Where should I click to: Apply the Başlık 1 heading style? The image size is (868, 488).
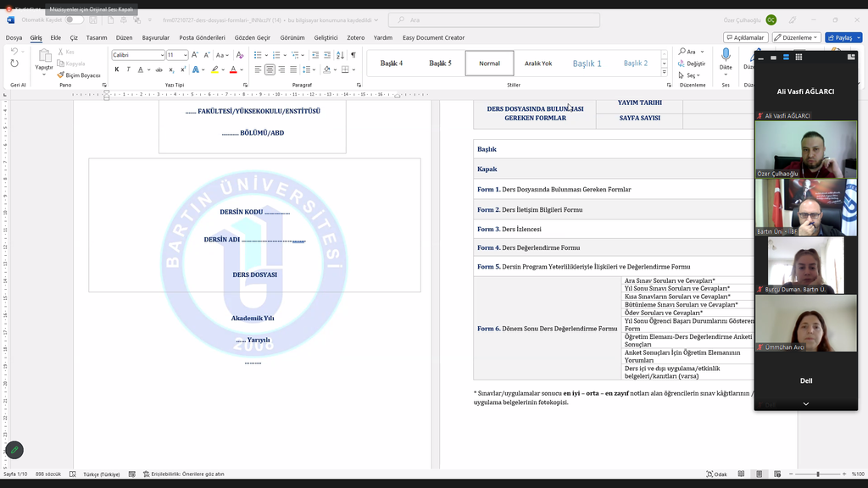[x=587, y=64]
